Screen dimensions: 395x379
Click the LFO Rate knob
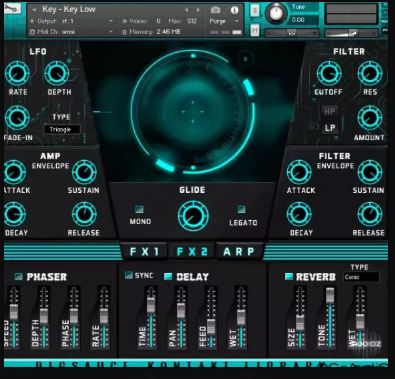click(17, 74)
